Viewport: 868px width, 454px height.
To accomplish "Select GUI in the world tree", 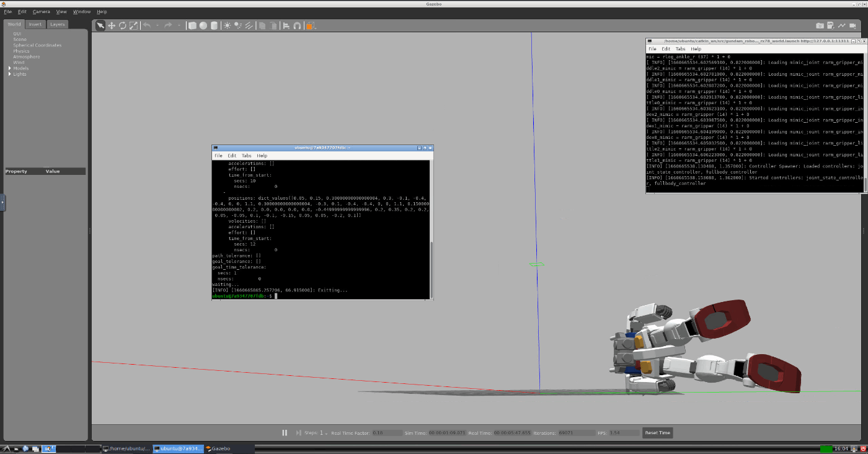I will pos(17,33).
